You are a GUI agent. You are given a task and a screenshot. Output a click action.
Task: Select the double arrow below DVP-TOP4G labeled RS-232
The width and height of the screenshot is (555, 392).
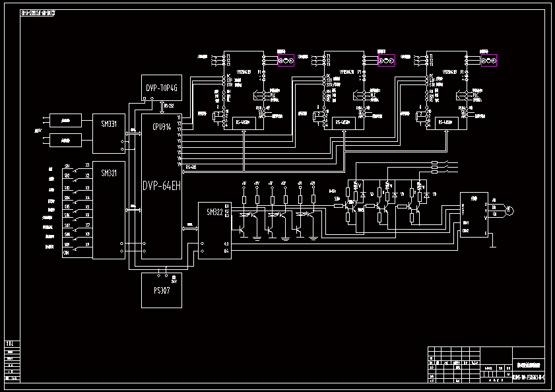coord(162,108)
